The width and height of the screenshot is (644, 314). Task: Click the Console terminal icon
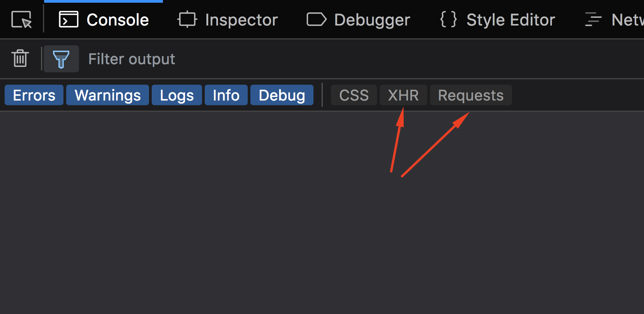click(69, 19)
